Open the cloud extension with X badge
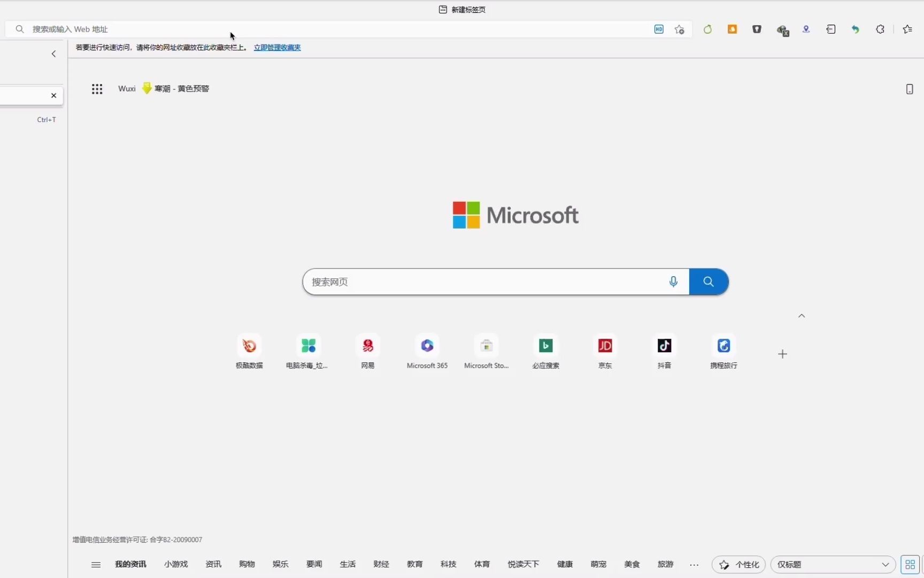 tap(782, 31)
